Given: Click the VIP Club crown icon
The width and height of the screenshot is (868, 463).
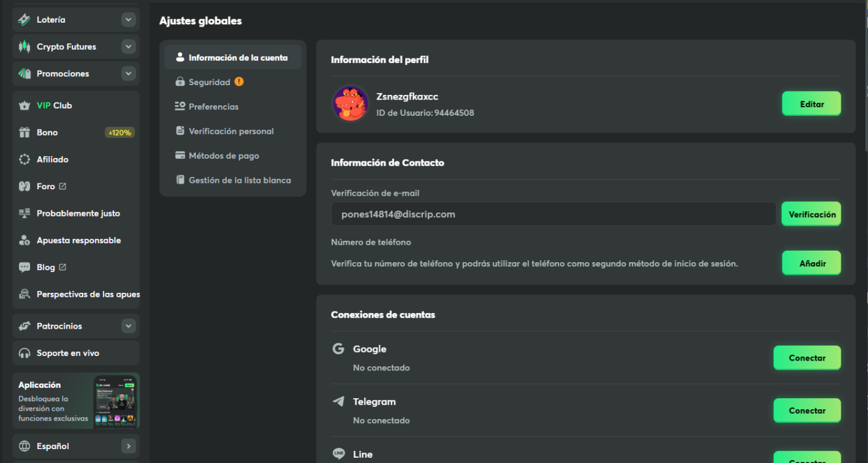Looking at the screenshot, I should click(24, 106).
